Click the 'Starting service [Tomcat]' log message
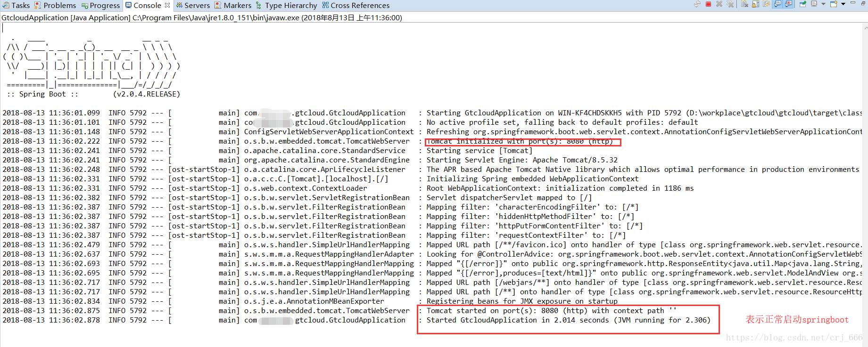The height and width of the screenshot is (347, 868). [x=479, y=151]
